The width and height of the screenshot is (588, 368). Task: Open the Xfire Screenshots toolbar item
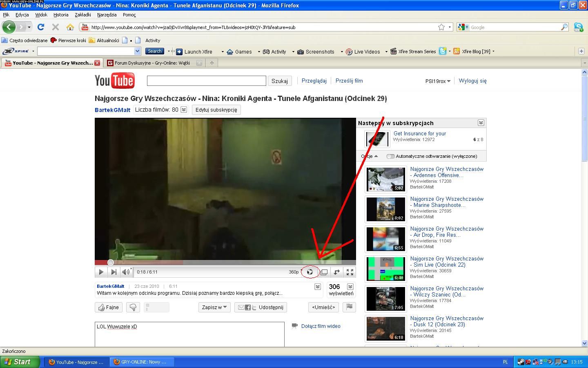pos(316,52)
